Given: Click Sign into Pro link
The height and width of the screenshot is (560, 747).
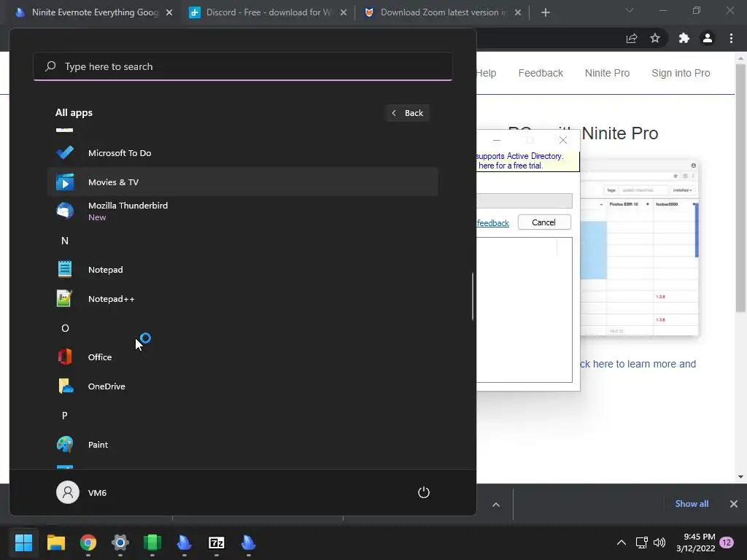Looking at the screenshot, I should pos(681,73).
